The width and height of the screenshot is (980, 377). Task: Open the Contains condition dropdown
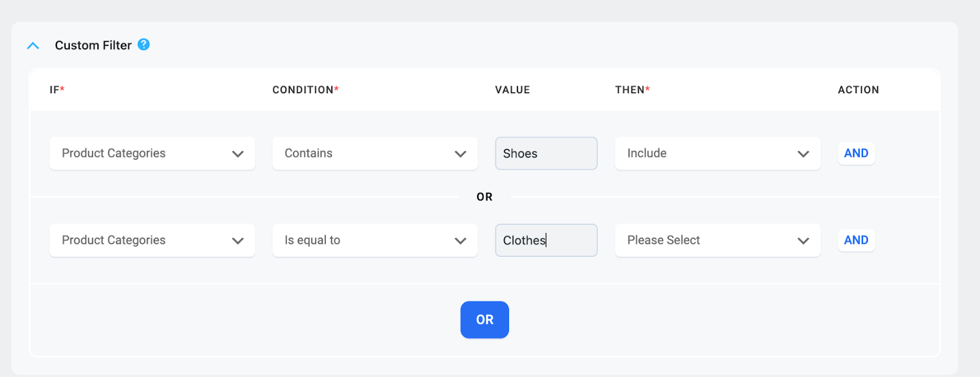click(375, 153)
